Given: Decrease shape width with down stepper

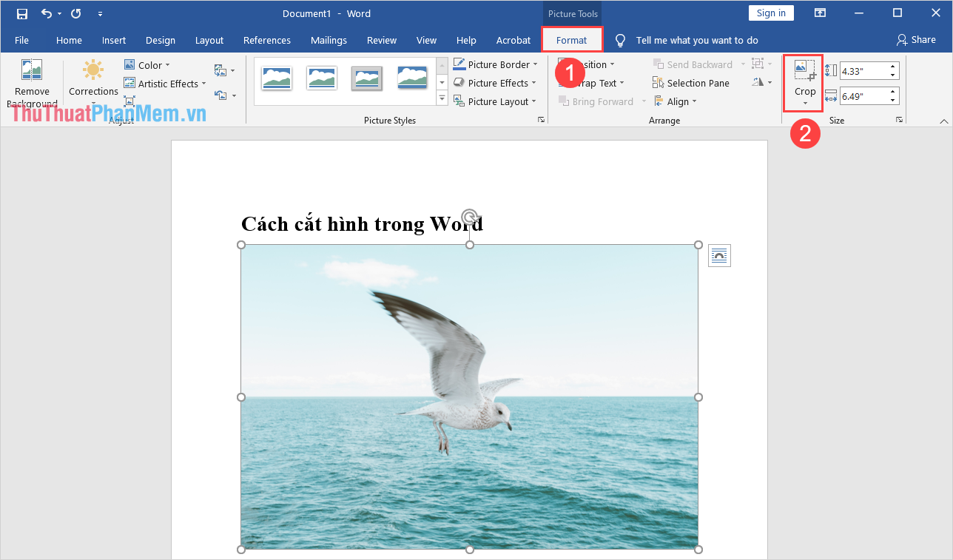Looking at the screenshot, I should click(x=893, y=99).
